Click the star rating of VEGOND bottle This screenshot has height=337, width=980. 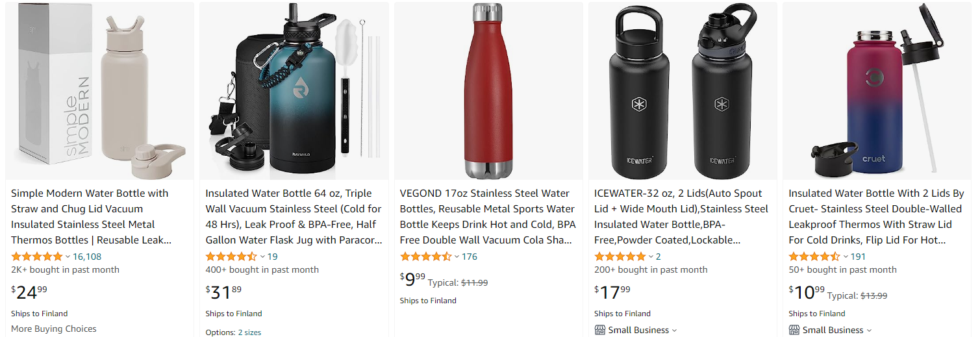point(425,256)
